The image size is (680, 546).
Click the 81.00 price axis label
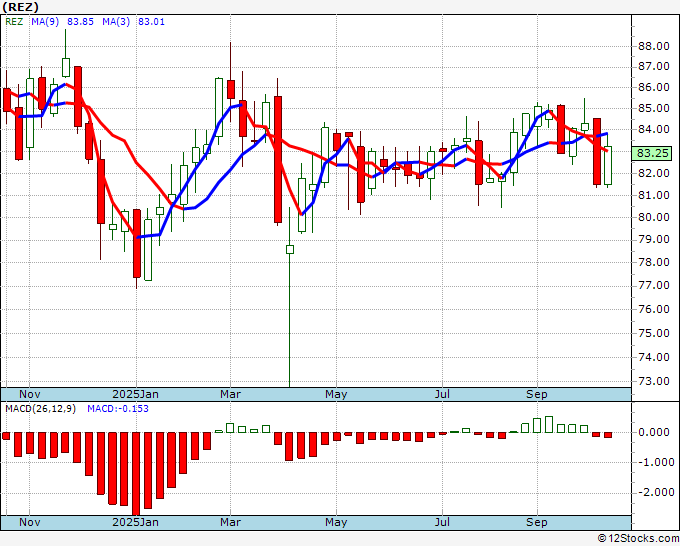(654, 195)
